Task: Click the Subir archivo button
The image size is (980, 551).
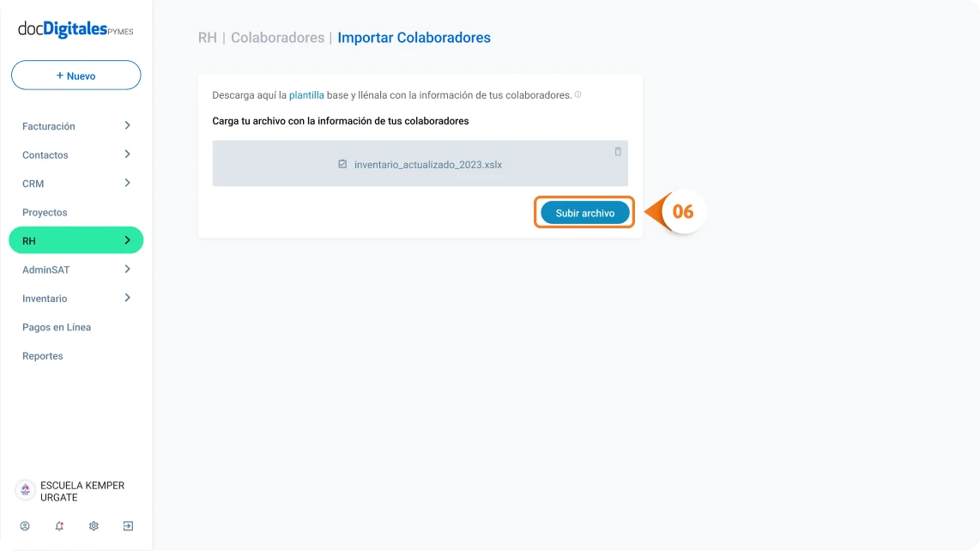Action: pyautogui.click(x=585, y=213)
